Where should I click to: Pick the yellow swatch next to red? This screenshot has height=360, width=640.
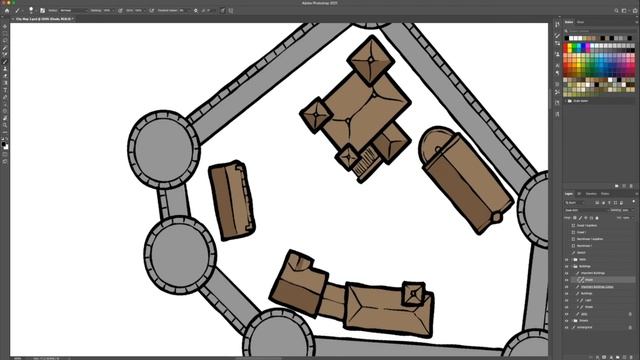coord(570,46)
